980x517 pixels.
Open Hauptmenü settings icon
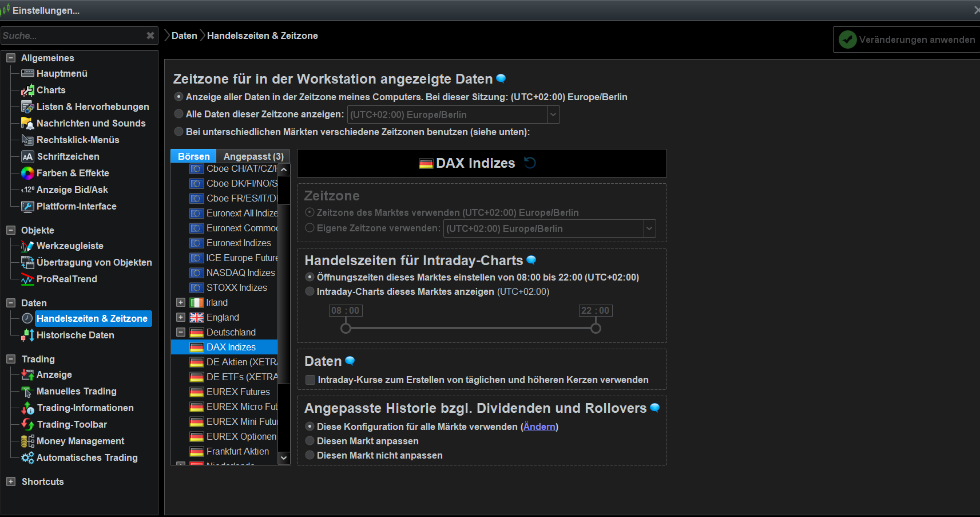click(27, 73)
